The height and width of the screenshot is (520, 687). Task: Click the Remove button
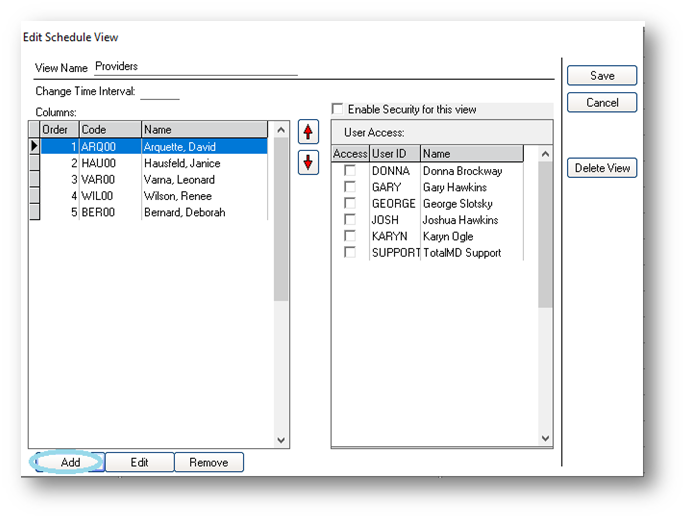click(209, 463)
